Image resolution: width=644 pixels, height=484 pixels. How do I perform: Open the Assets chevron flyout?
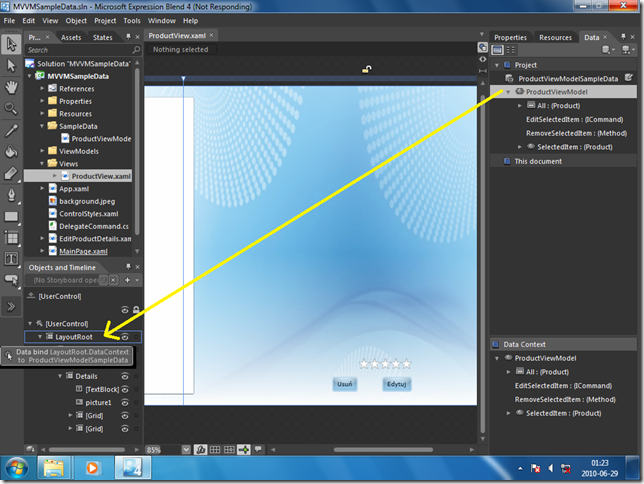coord(11,307)
